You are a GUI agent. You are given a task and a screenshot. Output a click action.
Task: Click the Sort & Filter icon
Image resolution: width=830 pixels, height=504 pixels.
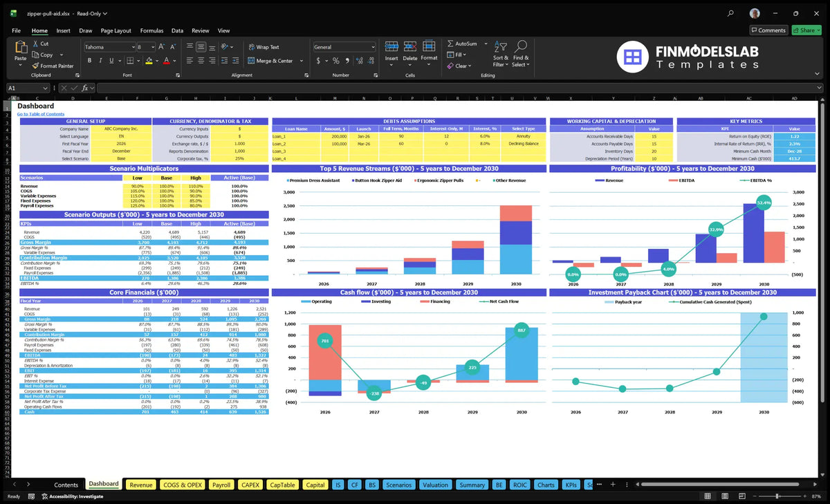(x=501, y=46)
